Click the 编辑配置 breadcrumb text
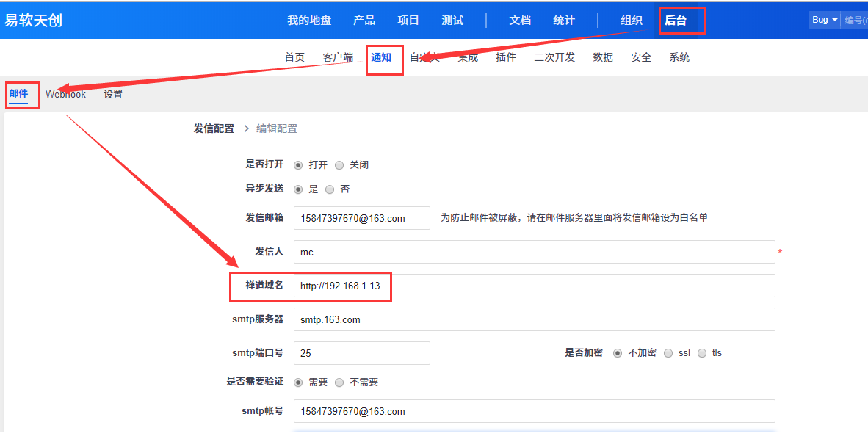This screenshot has width=868, height=439. click(277, 128)
